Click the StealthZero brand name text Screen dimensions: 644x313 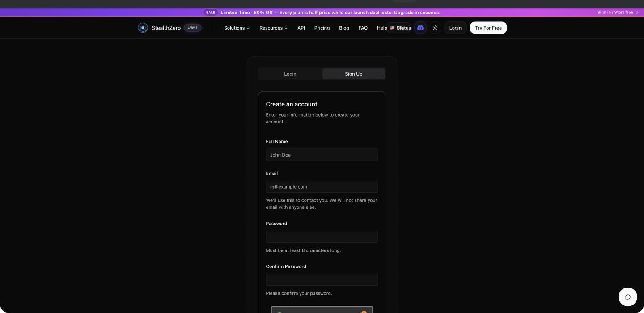pos(166,28)
